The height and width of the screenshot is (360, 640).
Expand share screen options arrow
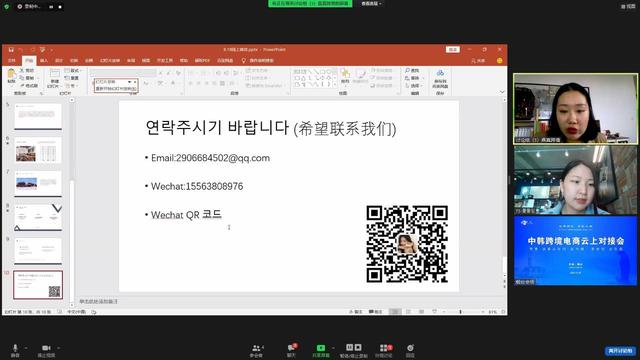tap(333, 348)
